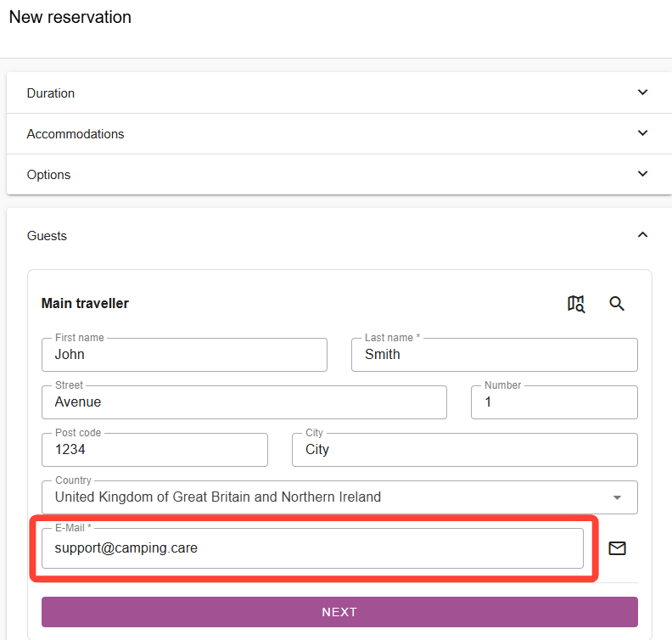The height and width of the screenshot is (640, 672).
Task: Select the house Number field
Action: [x=554, y=402]
